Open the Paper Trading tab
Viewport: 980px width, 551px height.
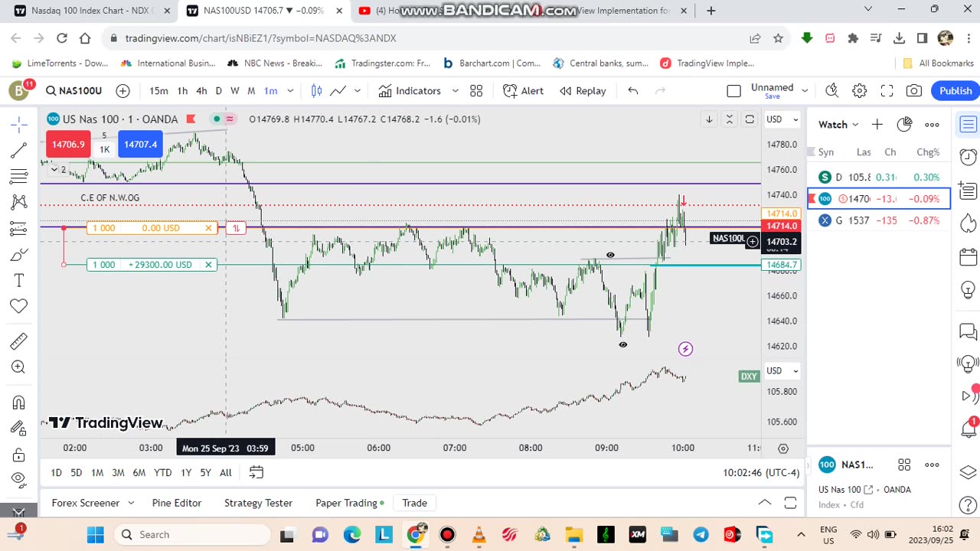tap(350, 503)
